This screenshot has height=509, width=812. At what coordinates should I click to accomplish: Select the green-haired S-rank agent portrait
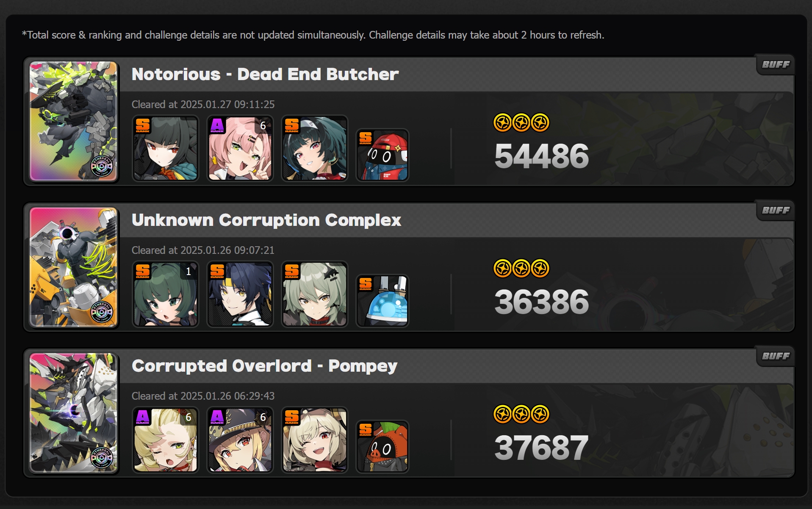pyautogui.click(x=166, y=294)
